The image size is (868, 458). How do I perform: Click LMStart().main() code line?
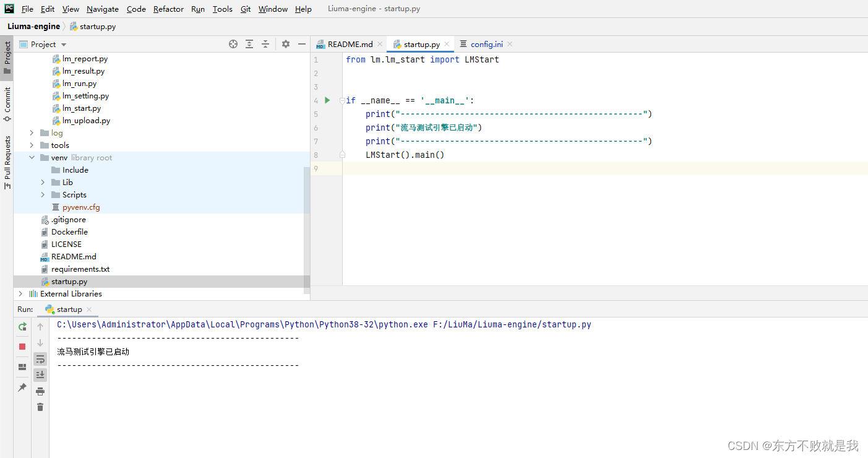pyautogui.click(x=405, y=155)
